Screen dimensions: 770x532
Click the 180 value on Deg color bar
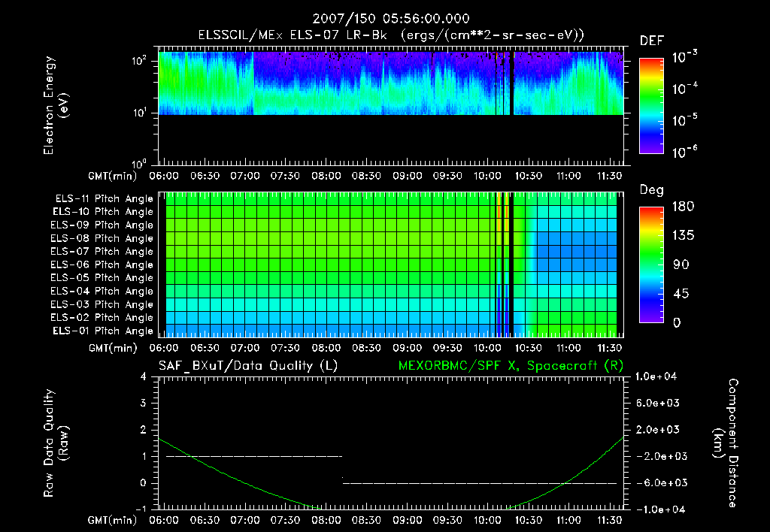coord(683,207)
